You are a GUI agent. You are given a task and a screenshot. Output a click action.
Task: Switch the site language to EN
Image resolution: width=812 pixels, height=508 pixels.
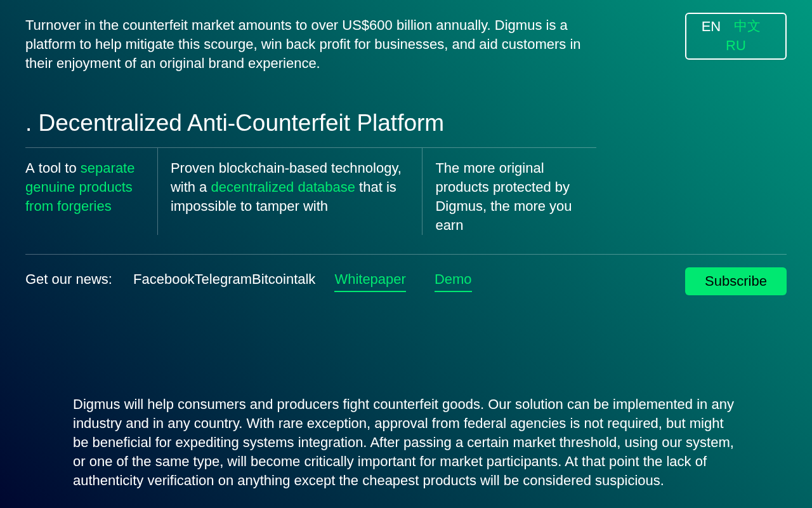tap(710, 27)
